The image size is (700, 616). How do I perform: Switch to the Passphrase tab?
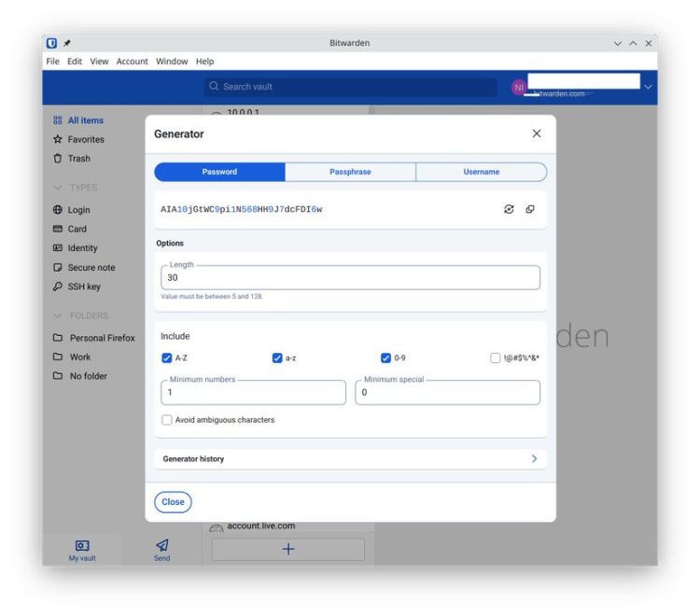coord(350,172)
